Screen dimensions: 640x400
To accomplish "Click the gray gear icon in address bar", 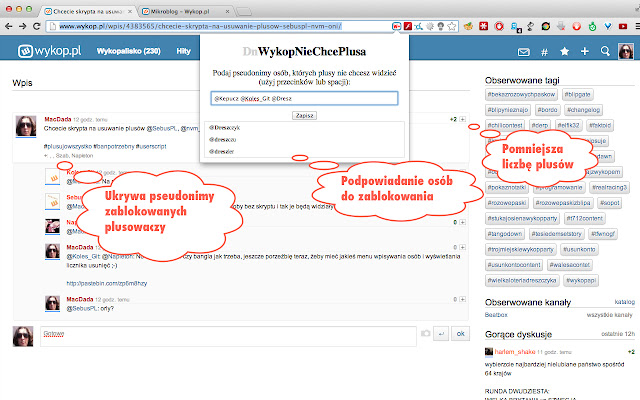I will pos(430,26).
